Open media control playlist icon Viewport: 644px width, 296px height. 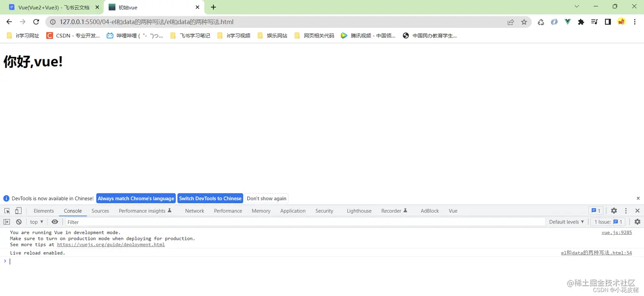click(595, 22)
